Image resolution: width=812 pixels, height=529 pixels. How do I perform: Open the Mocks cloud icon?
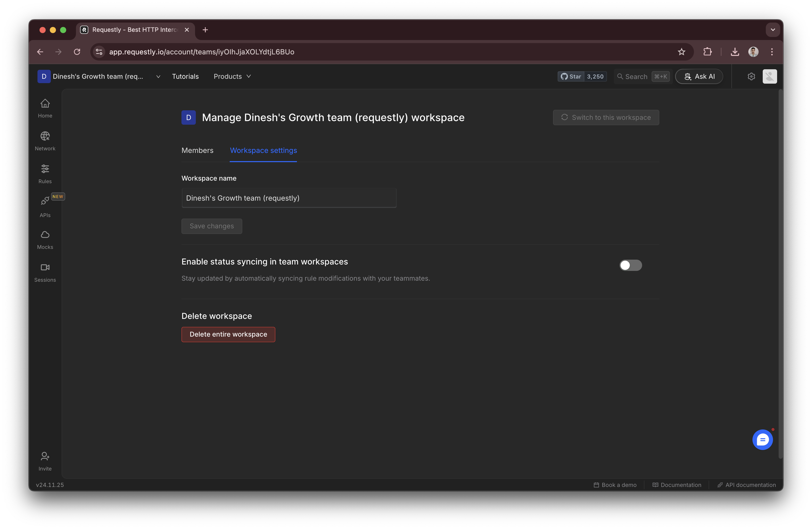pos(45,239)
